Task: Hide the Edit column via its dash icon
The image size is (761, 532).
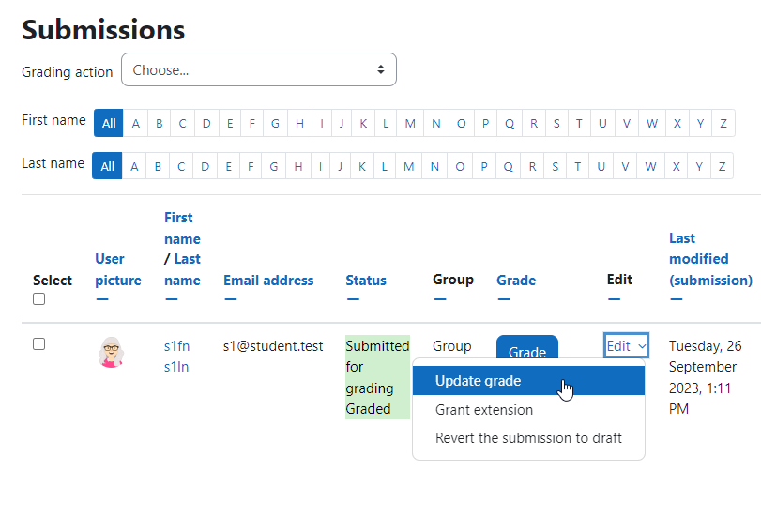Action: 614,299
